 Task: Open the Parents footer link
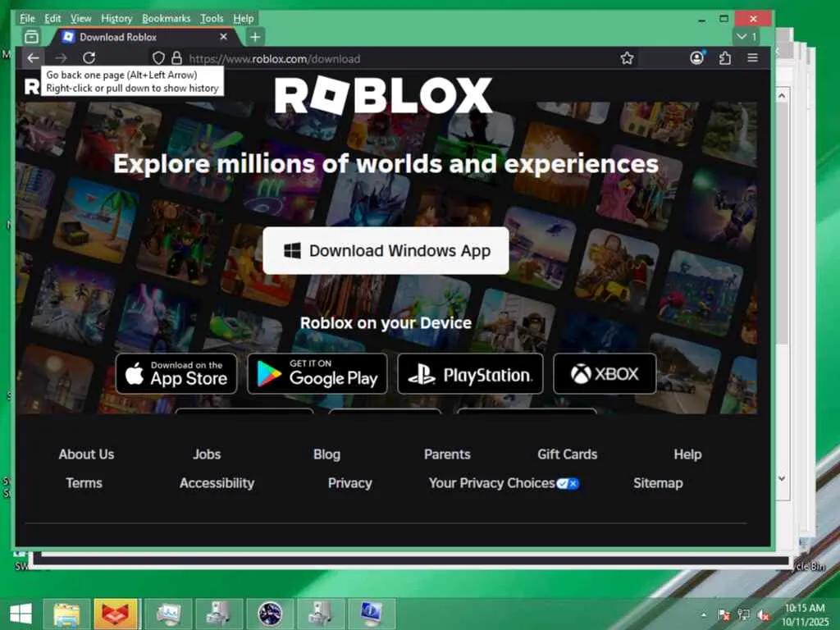tap(447, 454)
